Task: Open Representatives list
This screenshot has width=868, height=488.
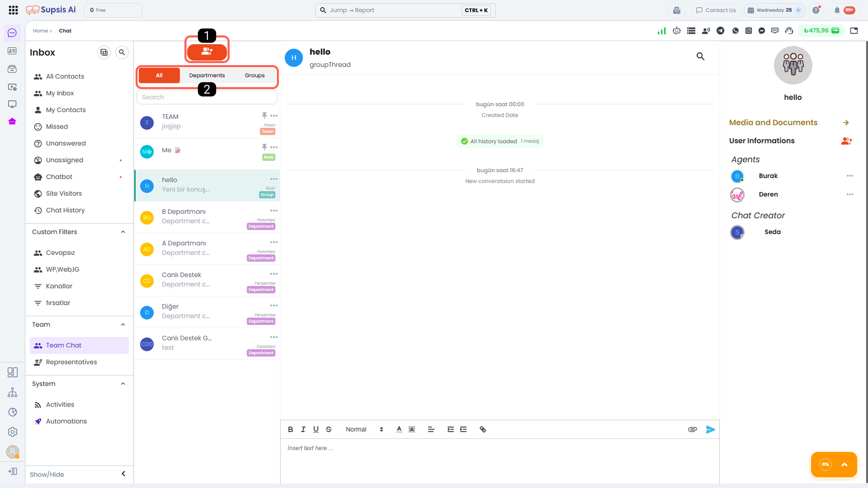Action: point(79,362)
